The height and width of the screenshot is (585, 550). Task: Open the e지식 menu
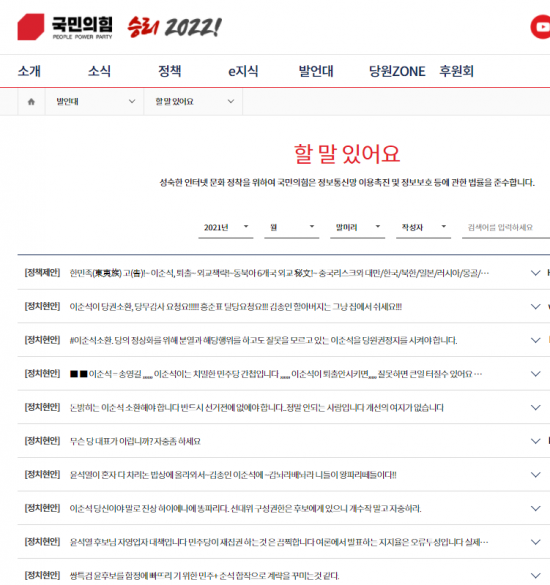pos(243,71)
